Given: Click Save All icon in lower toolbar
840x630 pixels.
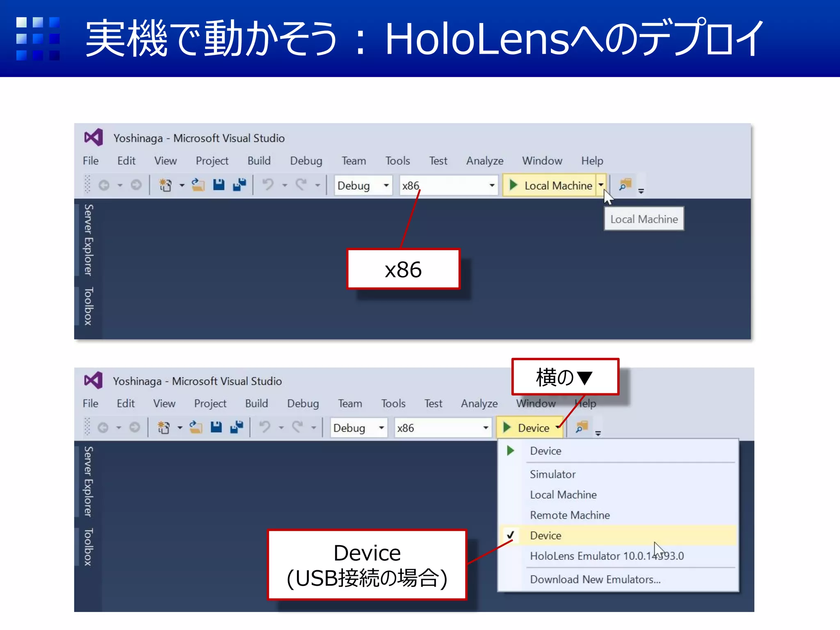Looking at the screenshot, I should pos(237,427).
